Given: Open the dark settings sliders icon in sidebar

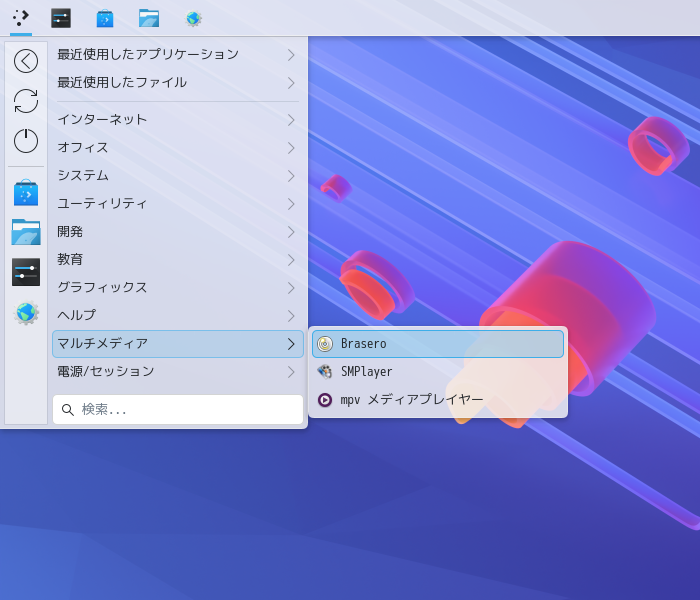Looking at the screenshot, I should click(26, 272).
